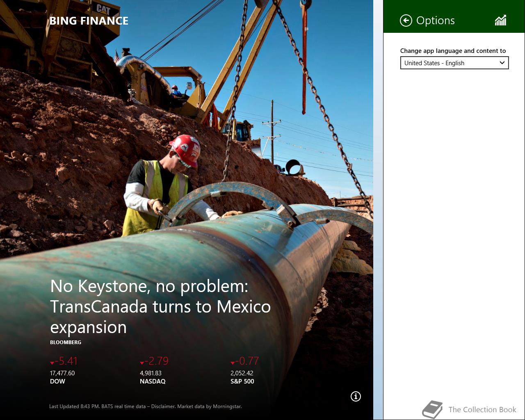525x420 pixels.
Task: Click the Options panel title
Action: pyautogui.click(x=435, y=21)
